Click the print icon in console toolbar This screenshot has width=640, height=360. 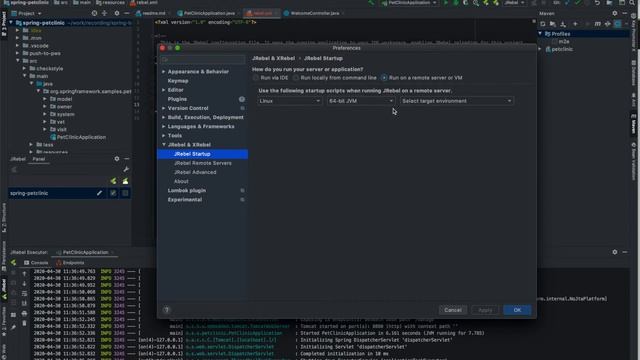[24, 313]
